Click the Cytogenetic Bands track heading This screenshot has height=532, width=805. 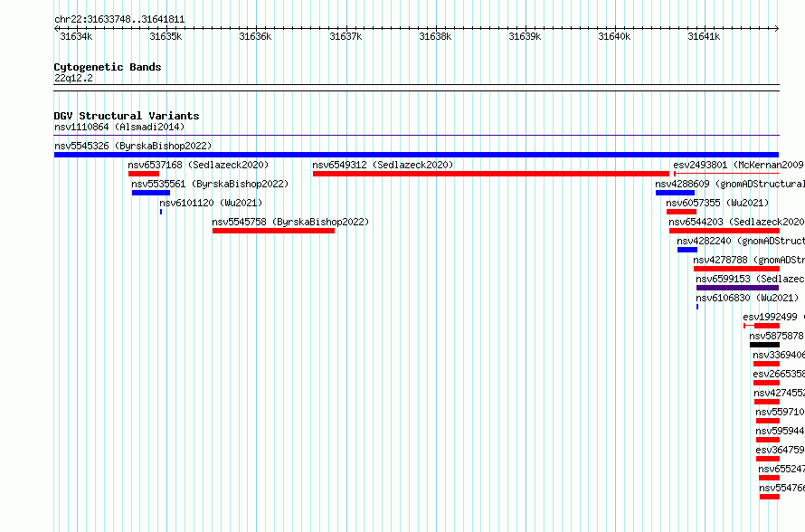(108, 67)
